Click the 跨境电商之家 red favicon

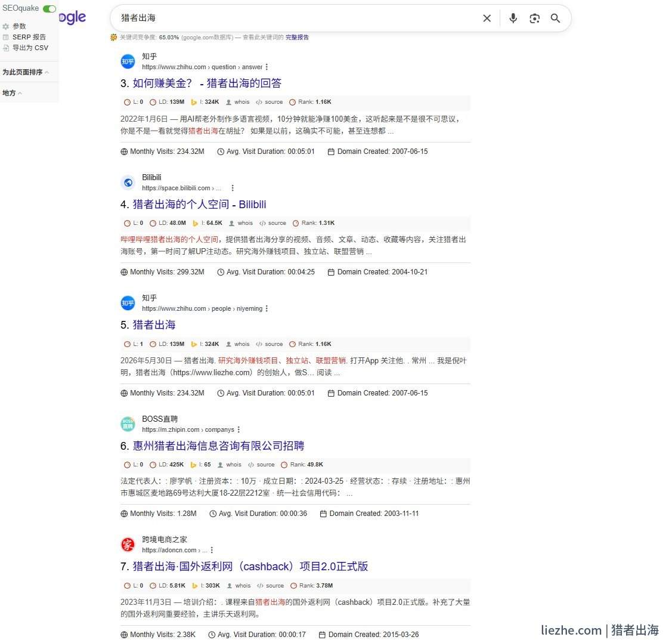point(128,545)
